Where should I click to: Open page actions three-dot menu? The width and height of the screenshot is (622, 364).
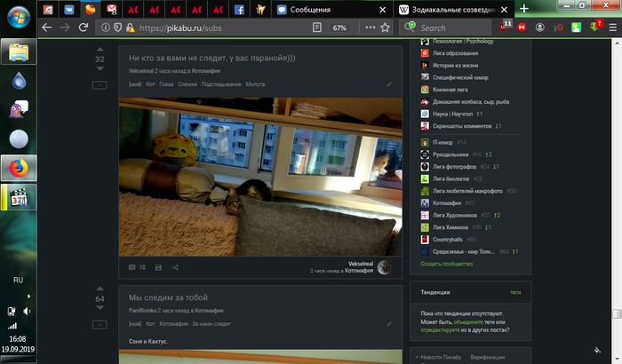371,28
